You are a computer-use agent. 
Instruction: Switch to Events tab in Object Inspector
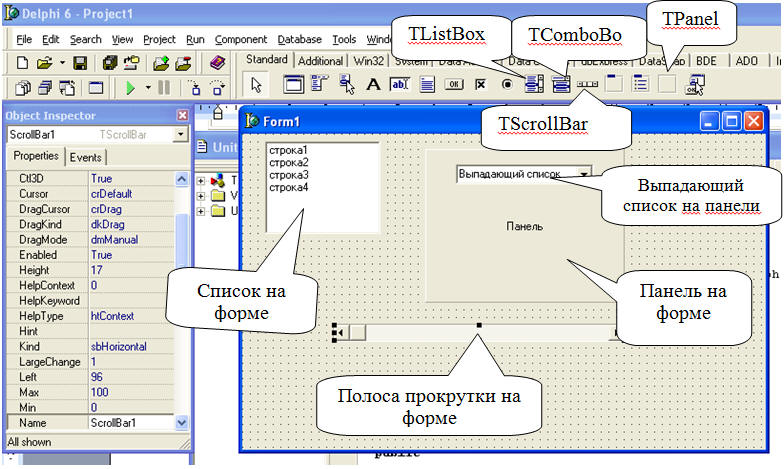(x=86, y=158)
